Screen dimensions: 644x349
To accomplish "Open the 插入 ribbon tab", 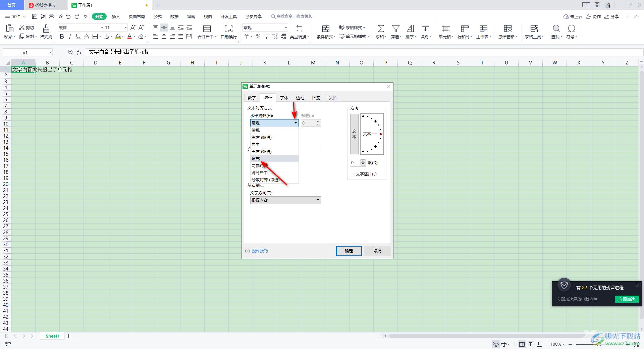I will [116, 16].
